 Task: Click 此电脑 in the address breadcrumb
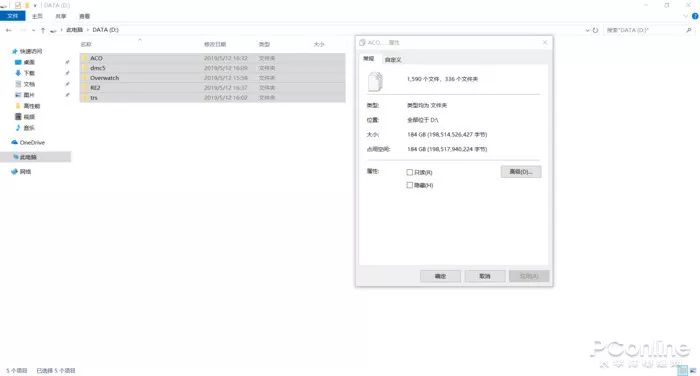(x=75, y=30)
